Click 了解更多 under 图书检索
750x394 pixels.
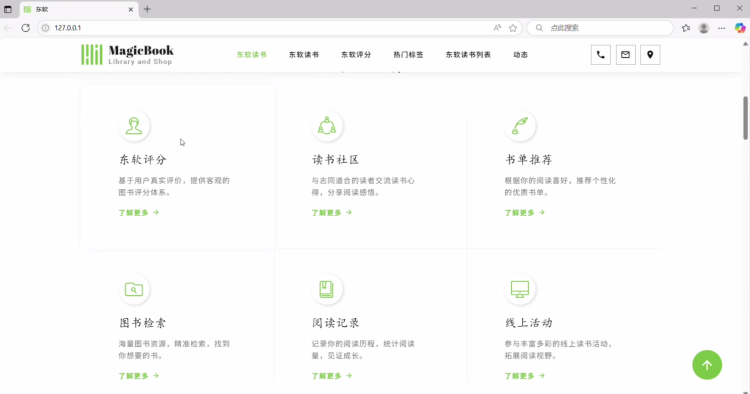click(x=139, y=376)
